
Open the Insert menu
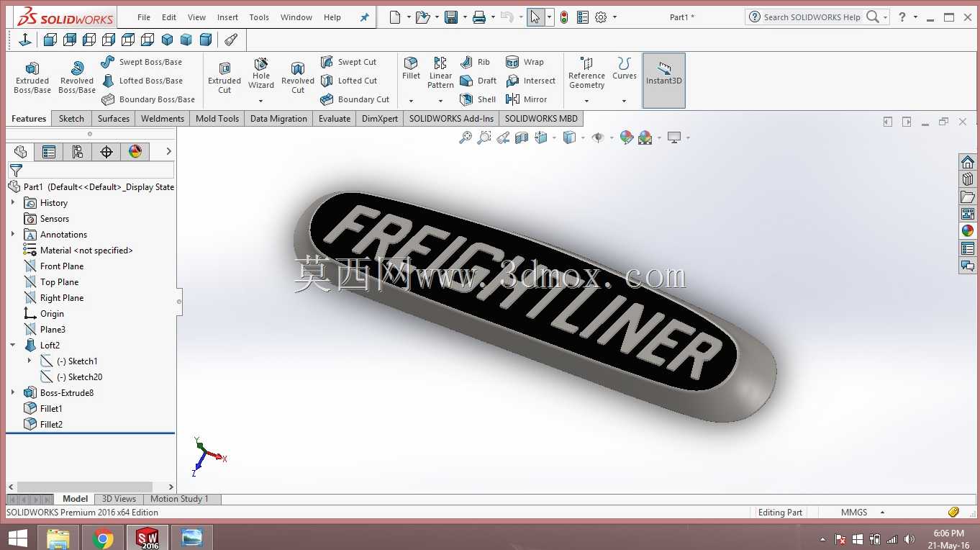227,17
